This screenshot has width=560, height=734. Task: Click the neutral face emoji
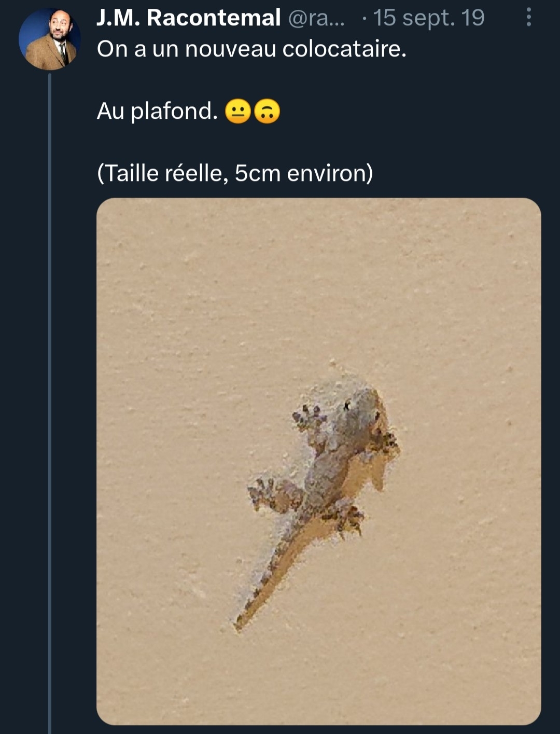[x=238, y=111]
